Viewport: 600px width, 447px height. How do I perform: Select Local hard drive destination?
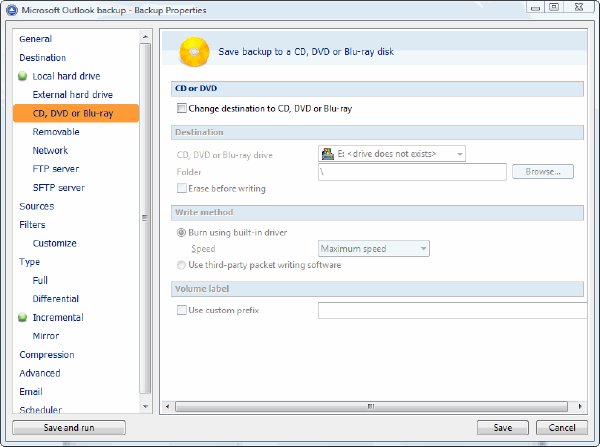pos(66,76)
